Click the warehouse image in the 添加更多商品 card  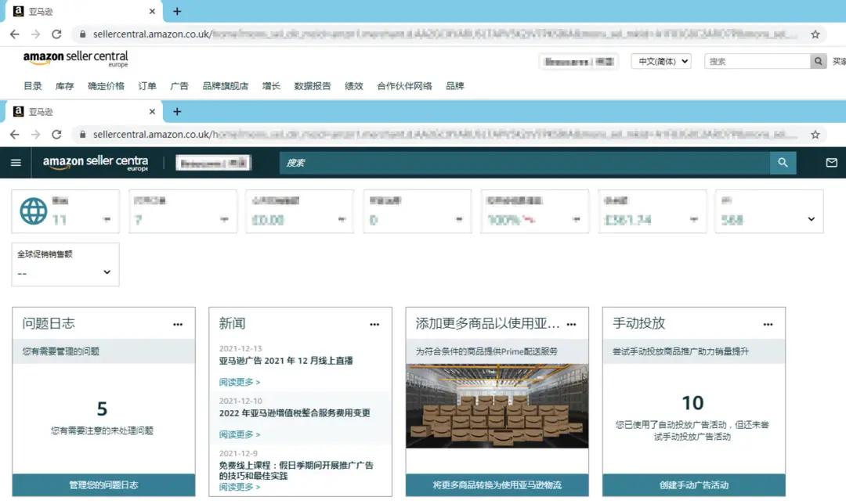497,403
